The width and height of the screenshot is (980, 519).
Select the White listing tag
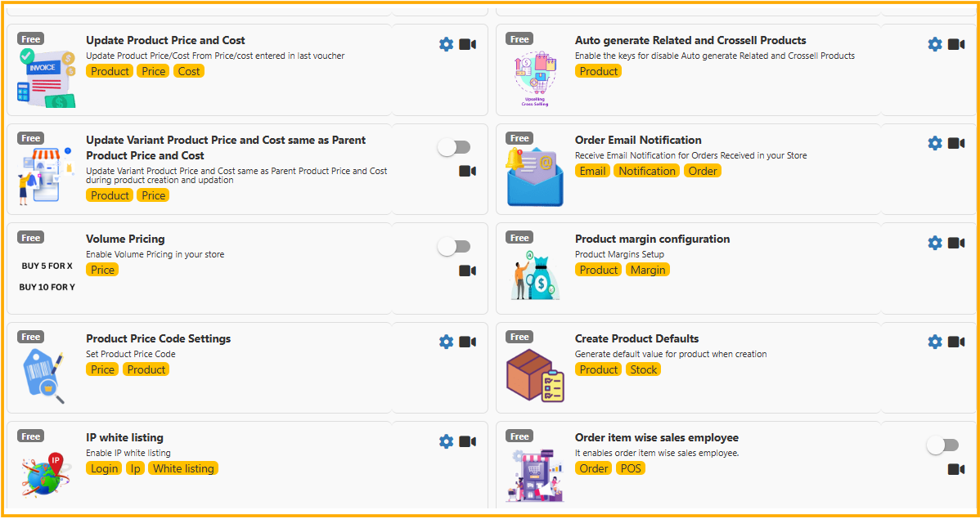tap(183, 468)
